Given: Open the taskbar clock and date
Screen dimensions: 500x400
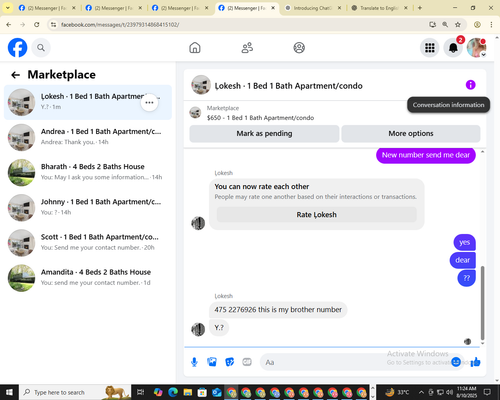Looking at the screenshot, I should pyautogui.click(x=466, y=392).
